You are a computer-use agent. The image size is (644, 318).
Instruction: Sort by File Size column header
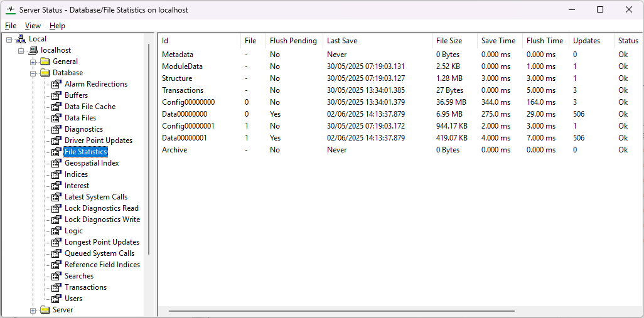(x=449, y=41)
